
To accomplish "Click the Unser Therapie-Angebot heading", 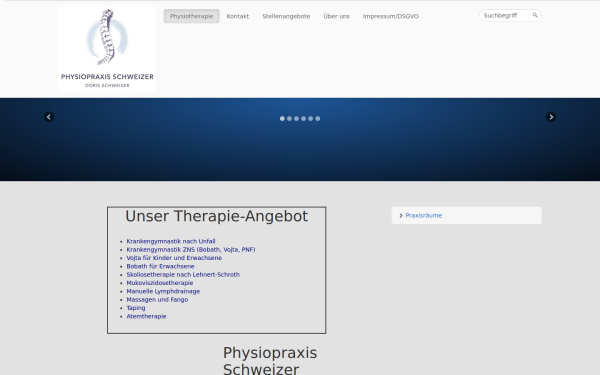I will click(x=217, y=216).
